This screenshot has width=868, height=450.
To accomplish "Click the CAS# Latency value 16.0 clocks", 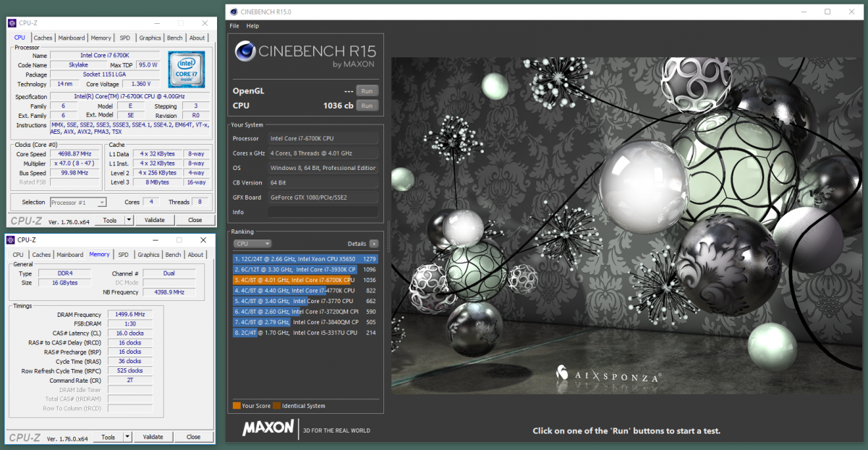I will (130, 333).
